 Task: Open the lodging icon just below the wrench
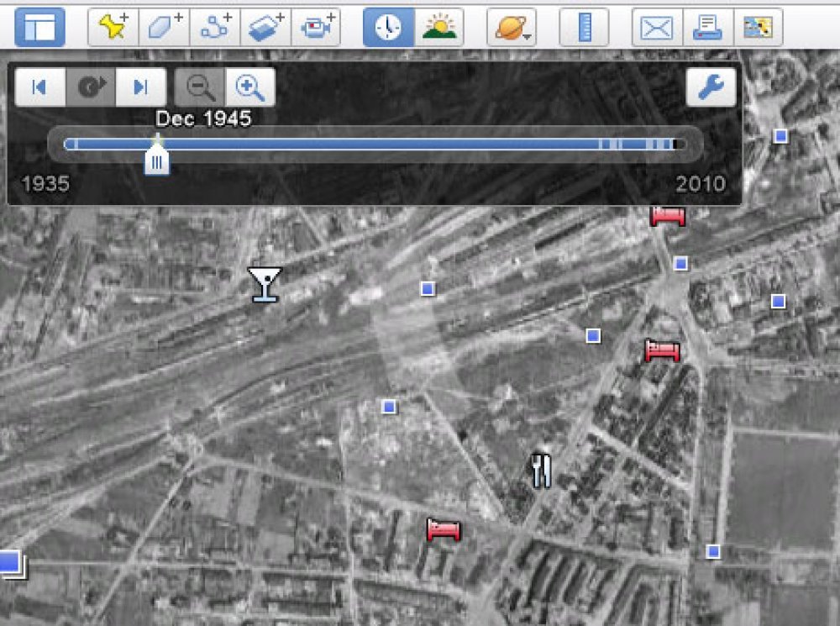[668, 217]
